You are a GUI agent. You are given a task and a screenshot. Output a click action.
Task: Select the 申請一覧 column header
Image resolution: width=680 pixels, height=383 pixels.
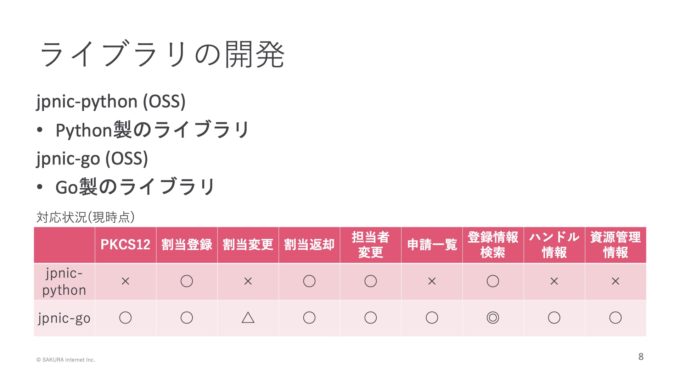pos(432,245)
